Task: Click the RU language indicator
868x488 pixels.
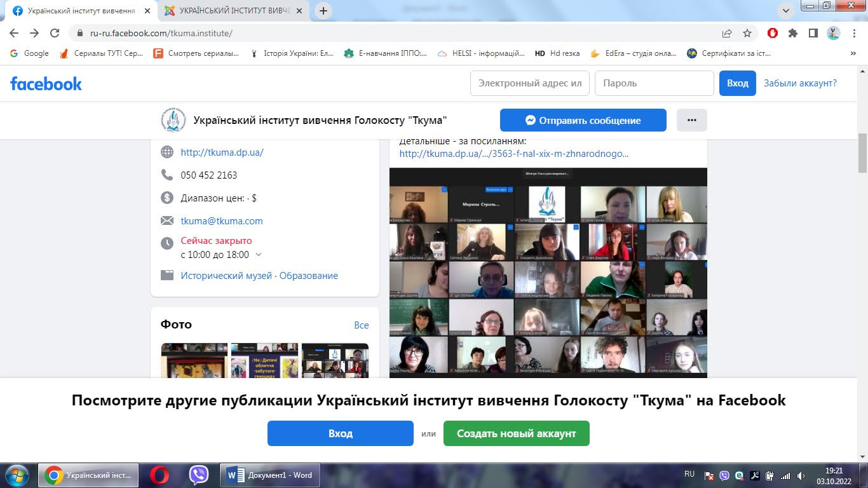Action: 689,474
